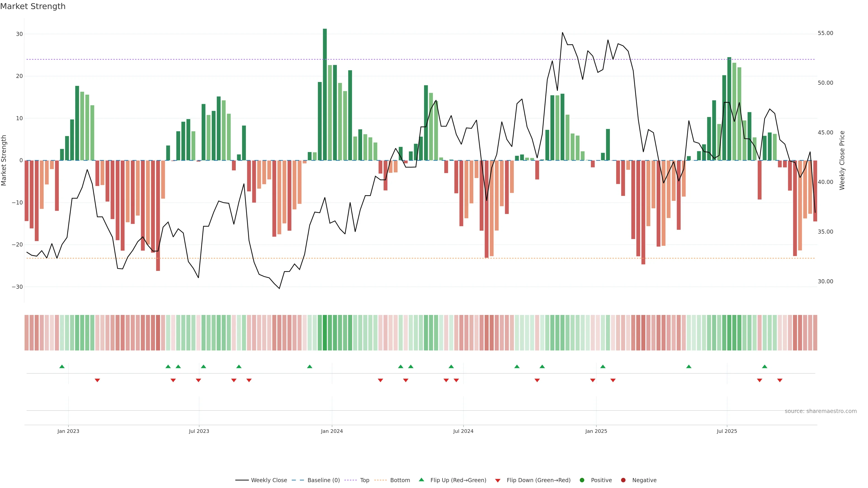Click Flip Up green triangle legend icon

point(421,480)
